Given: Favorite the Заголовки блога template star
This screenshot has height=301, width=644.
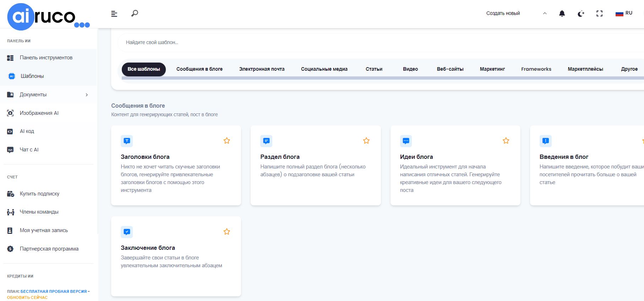Looking at the screenshot, I should pos(227,141).
